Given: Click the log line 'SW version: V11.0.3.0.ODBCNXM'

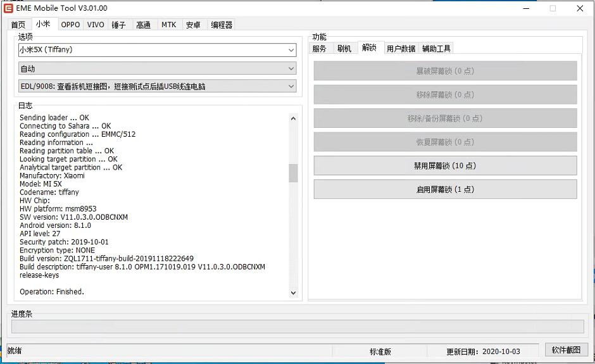Looking at the screenshot, I should click(73, 217).
